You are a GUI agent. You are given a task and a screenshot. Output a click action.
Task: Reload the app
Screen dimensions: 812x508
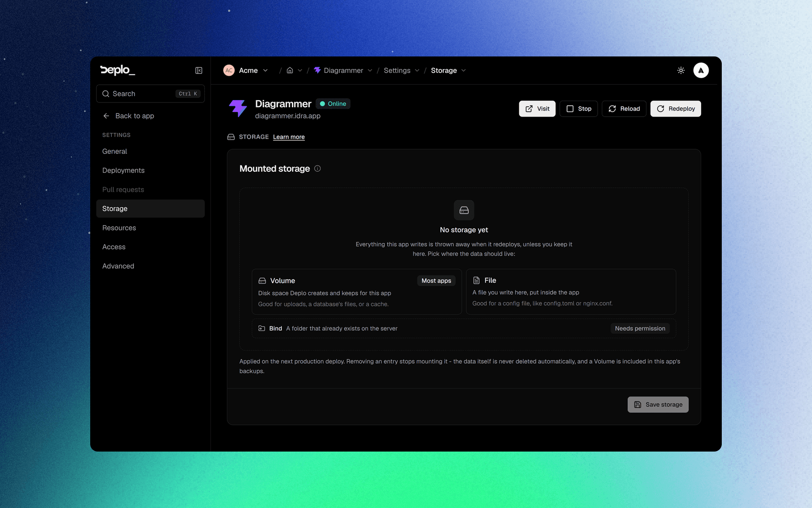[x=624, y=109]
